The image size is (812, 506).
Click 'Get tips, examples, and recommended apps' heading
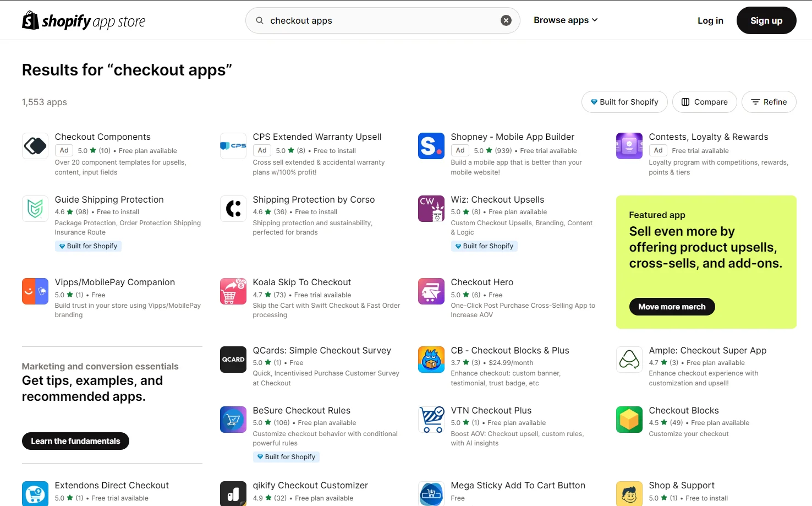(x=92, y=388)
